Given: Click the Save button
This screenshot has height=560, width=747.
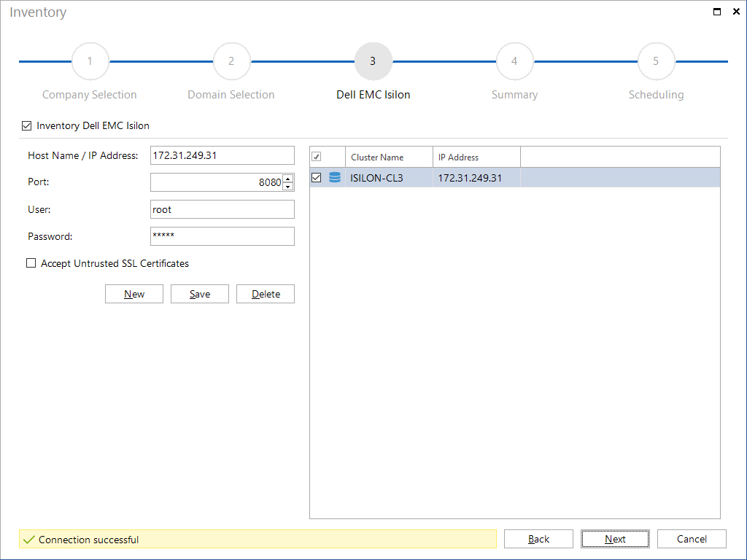Looking at the screenshot, I should point(200,294).
